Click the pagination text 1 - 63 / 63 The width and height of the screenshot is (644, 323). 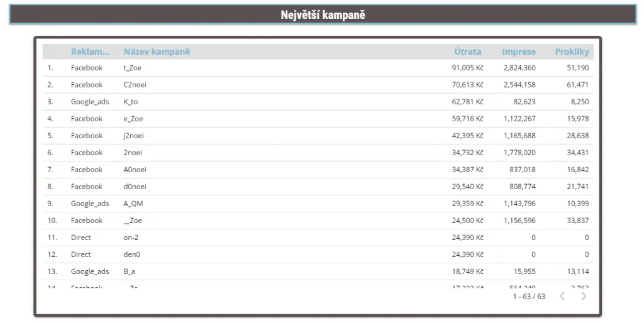click(x=529, y=297)
